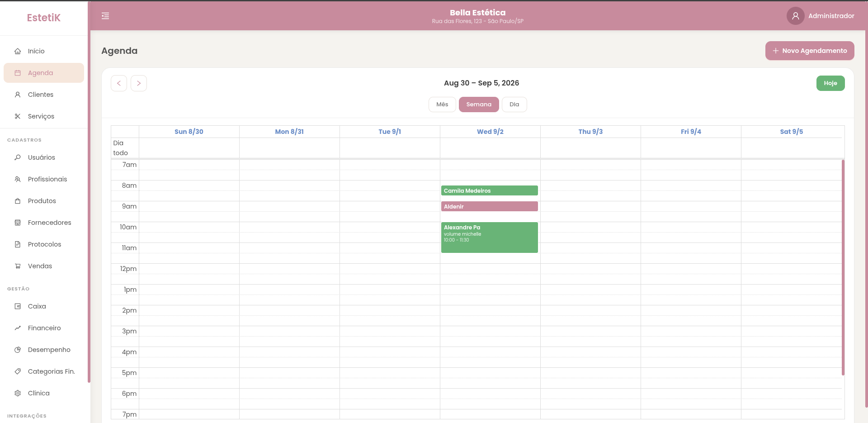868x423 pixels.
Task: Click the Fornecedores store icon
Action: point(18,223)
